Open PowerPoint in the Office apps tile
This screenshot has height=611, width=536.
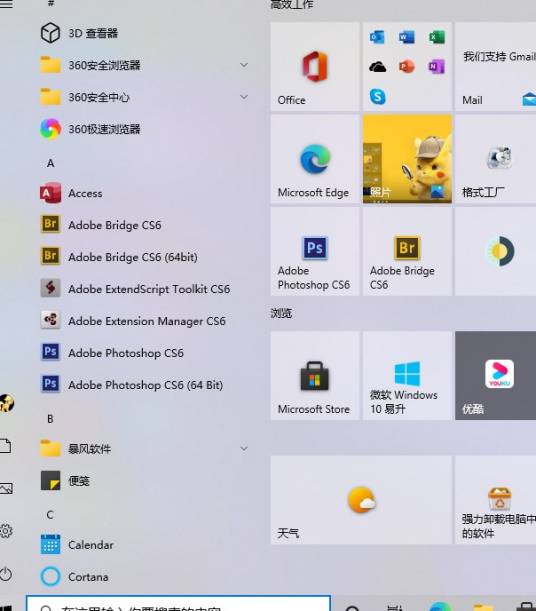tap(407, 67)
